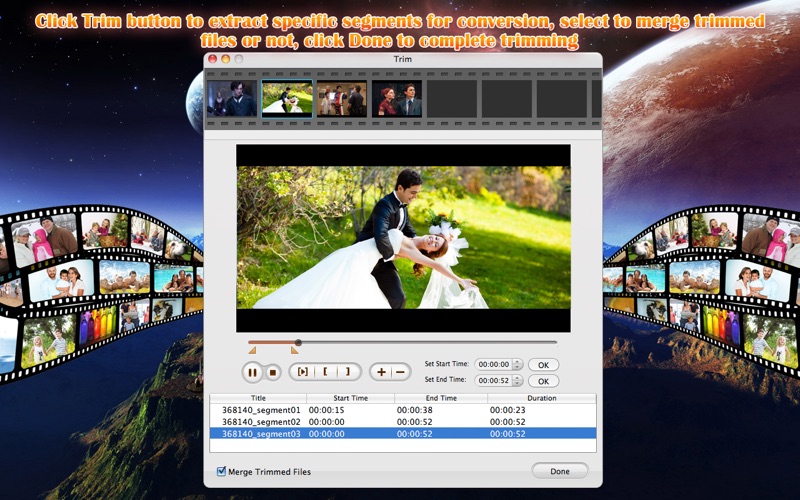
Task: Add a new segment with plus icon
Action: (x=381, y=372)
